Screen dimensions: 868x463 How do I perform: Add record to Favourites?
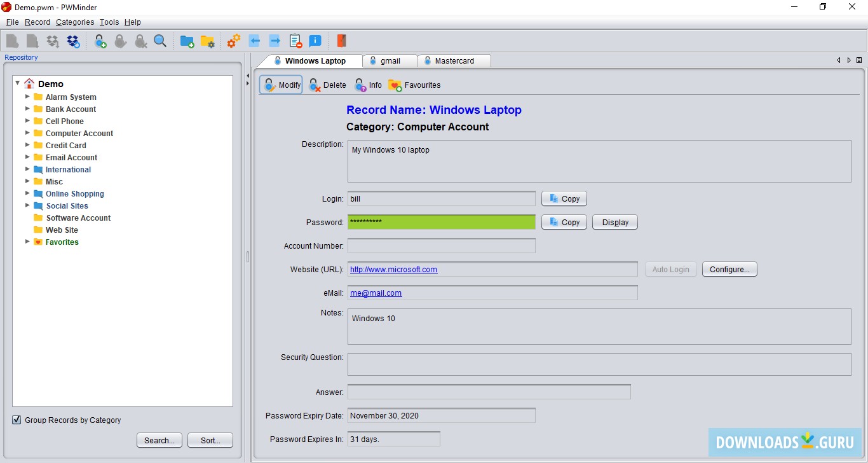(414, 85)
